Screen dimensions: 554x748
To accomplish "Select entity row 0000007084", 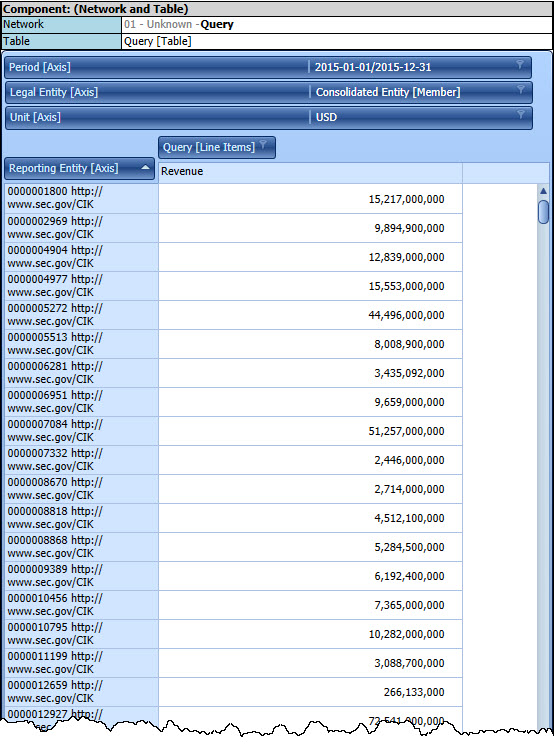I will [81, 431].
